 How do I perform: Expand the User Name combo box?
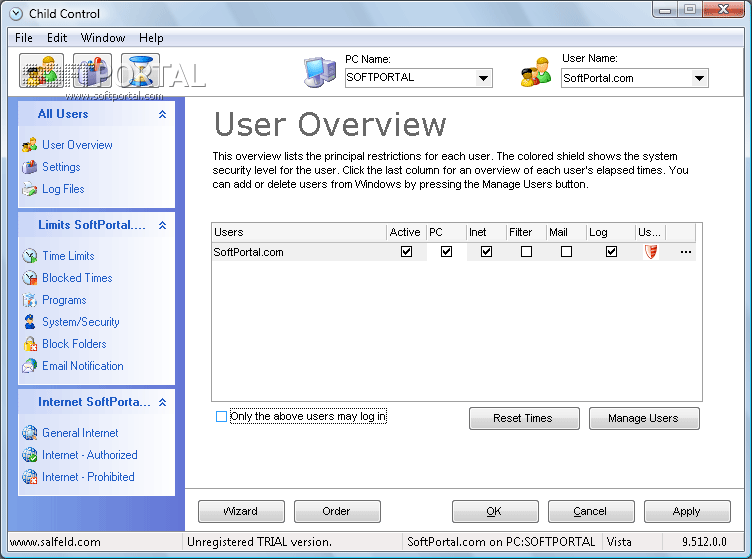(x=699, y=78)
